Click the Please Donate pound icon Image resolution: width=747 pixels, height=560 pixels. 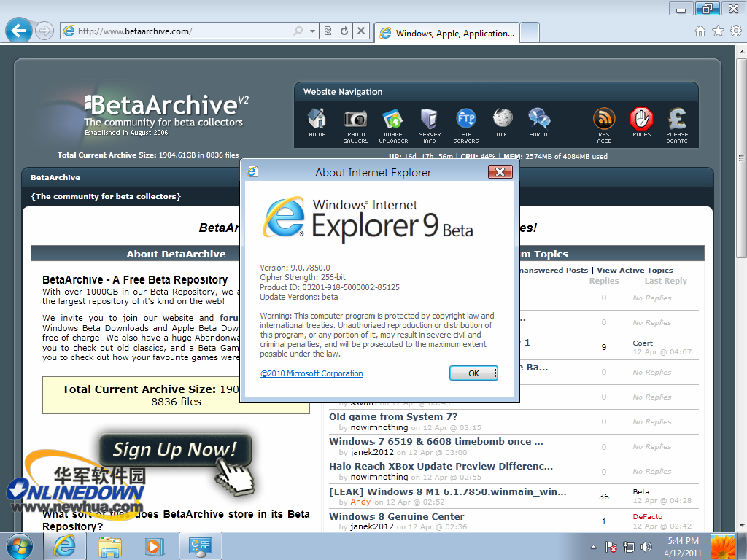(677, 125)
